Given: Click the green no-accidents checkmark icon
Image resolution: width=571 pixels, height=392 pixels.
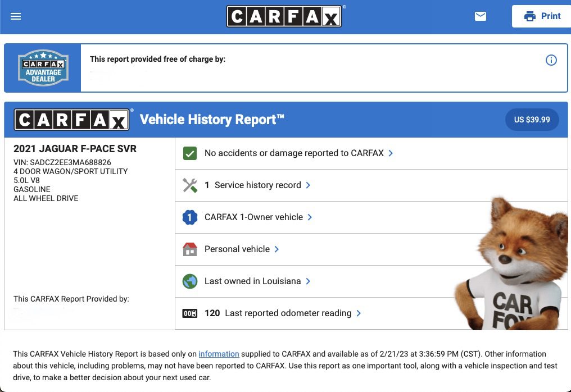Looking at the screenshot, I should (x=190, y=153).
